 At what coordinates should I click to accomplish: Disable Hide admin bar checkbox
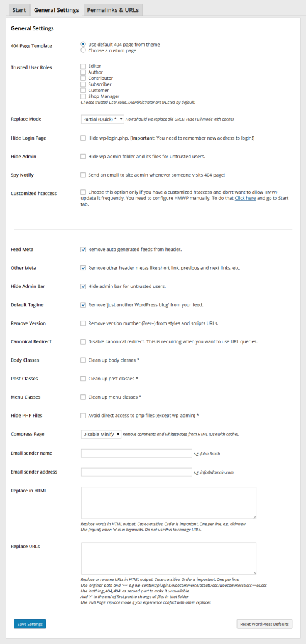(x=84, y=286)
